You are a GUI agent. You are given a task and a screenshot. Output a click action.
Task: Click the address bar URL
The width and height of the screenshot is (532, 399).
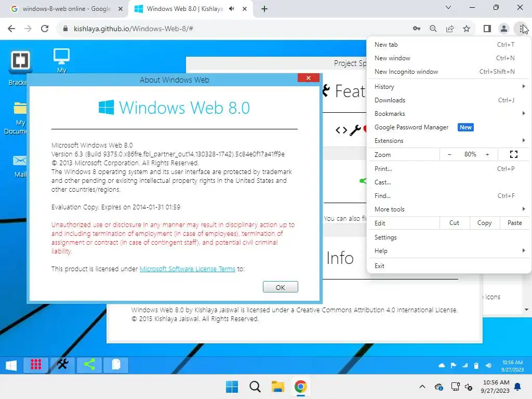coord(134,29)
